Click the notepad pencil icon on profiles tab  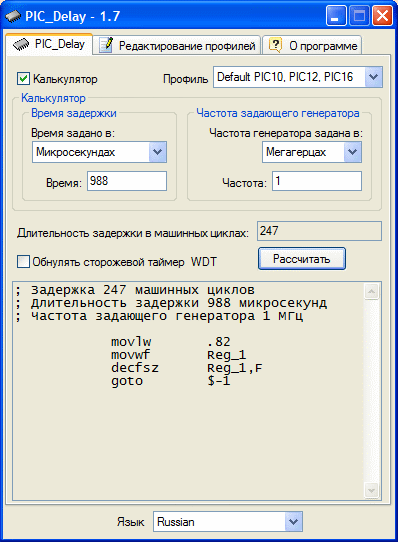(x=106, y=45)
